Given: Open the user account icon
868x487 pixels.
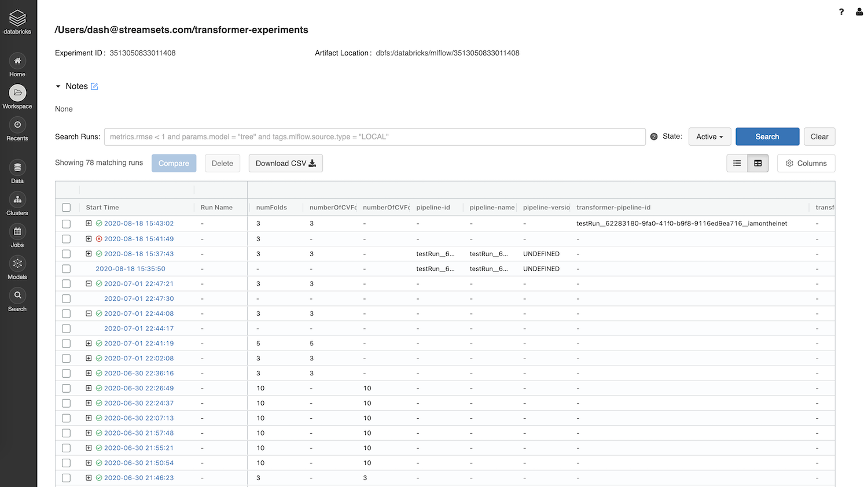Looking at the screenshot, I should [859, 12].
